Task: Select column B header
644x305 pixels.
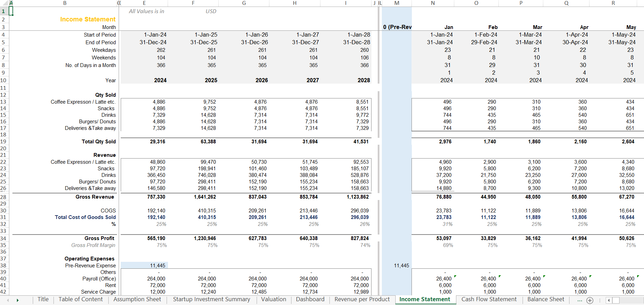Action: (x=65, y=3)
